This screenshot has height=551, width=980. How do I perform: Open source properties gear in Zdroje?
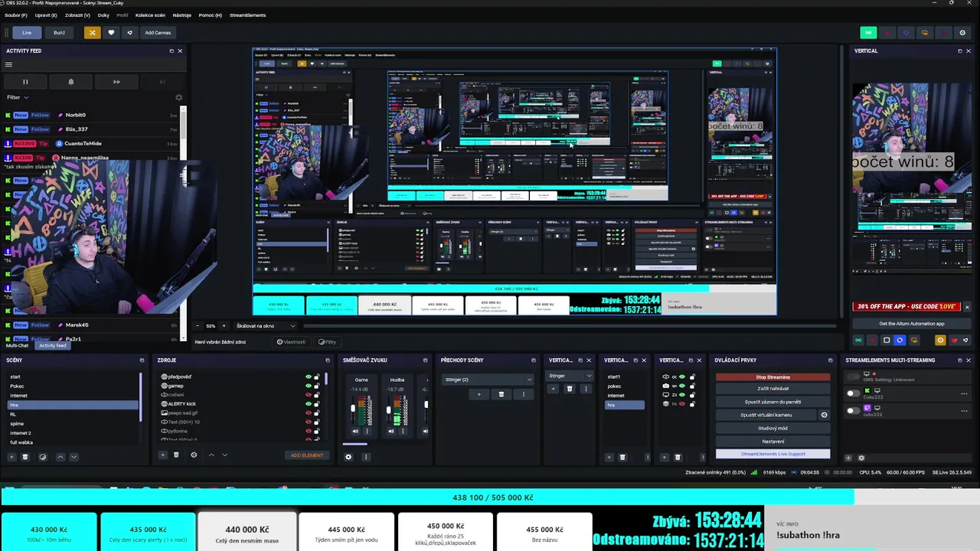(194, 455)
